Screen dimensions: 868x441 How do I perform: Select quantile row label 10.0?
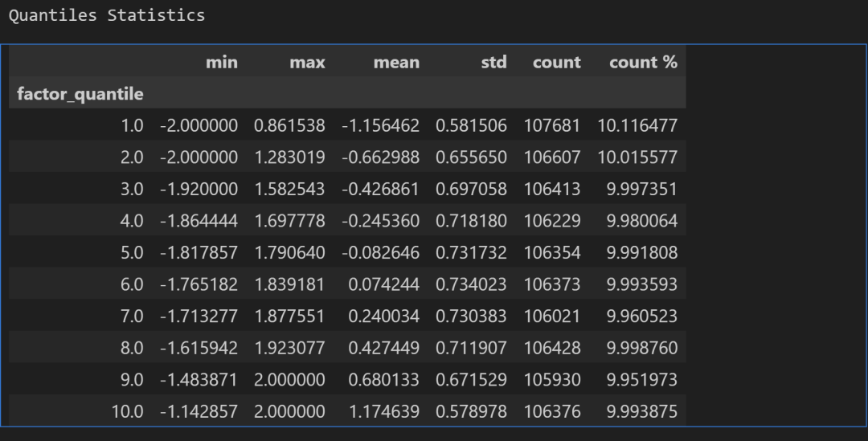(127, 411)
